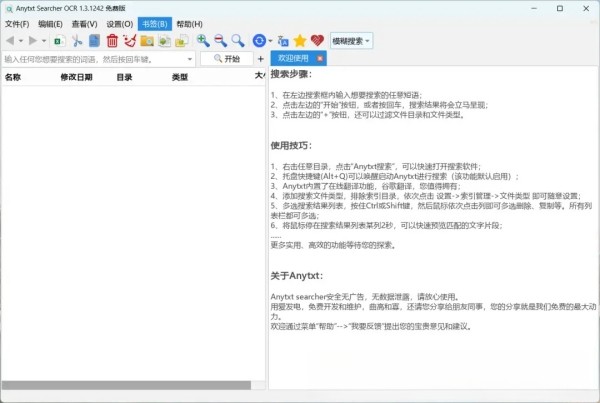Click the green Excel export icon
Screen dimensions: 600x403
click(58, 41)
